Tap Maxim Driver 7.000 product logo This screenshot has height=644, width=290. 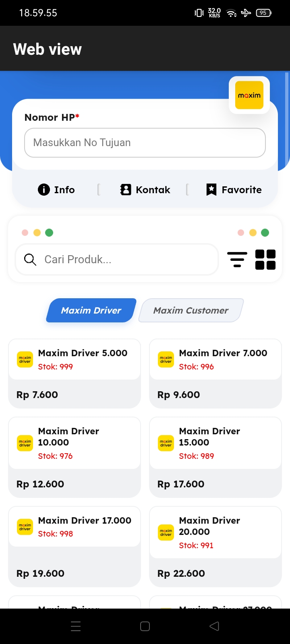coord(166,359)
